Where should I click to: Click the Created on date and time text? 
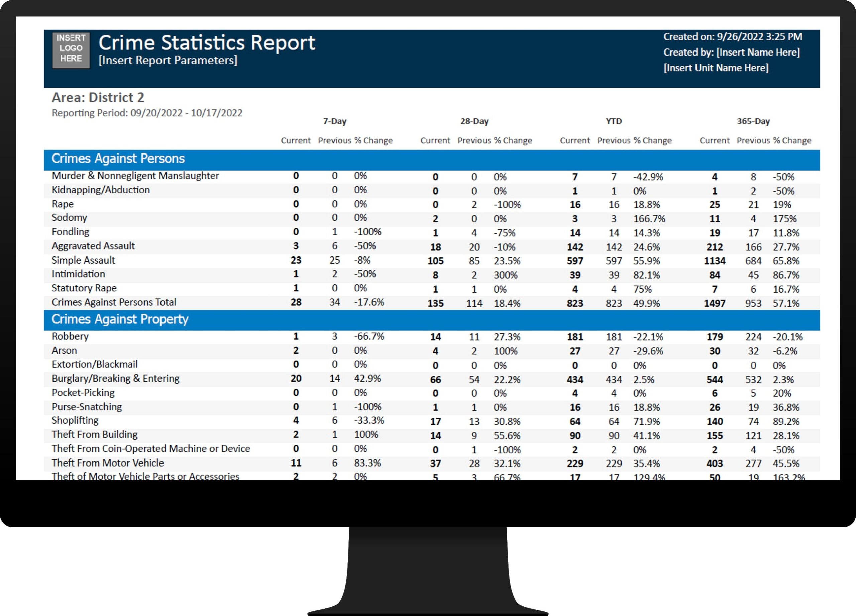[x=733, y=36]
